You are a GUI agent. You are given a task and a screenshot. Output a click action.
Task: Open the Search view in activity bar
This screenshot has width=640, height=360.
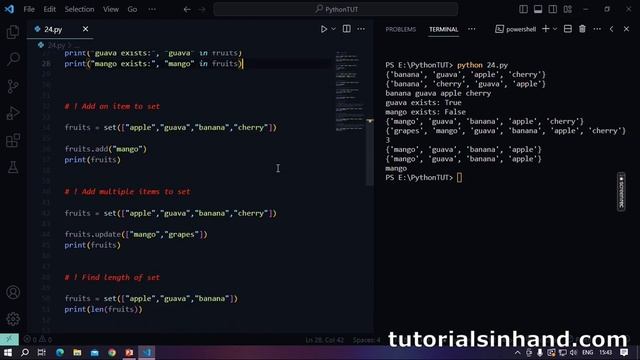(13, 59)
